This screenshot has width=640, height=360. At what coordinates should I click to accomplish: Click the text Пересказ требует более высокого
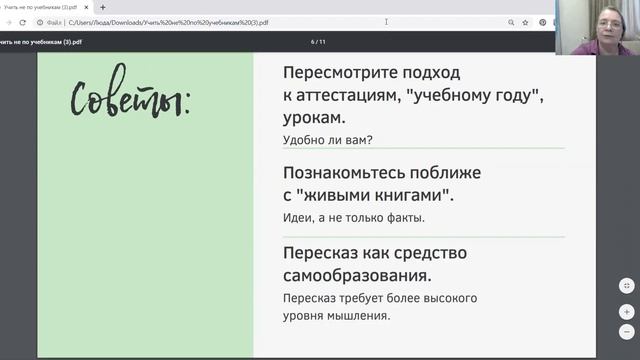pyautogui.click(x=380, y=298)
